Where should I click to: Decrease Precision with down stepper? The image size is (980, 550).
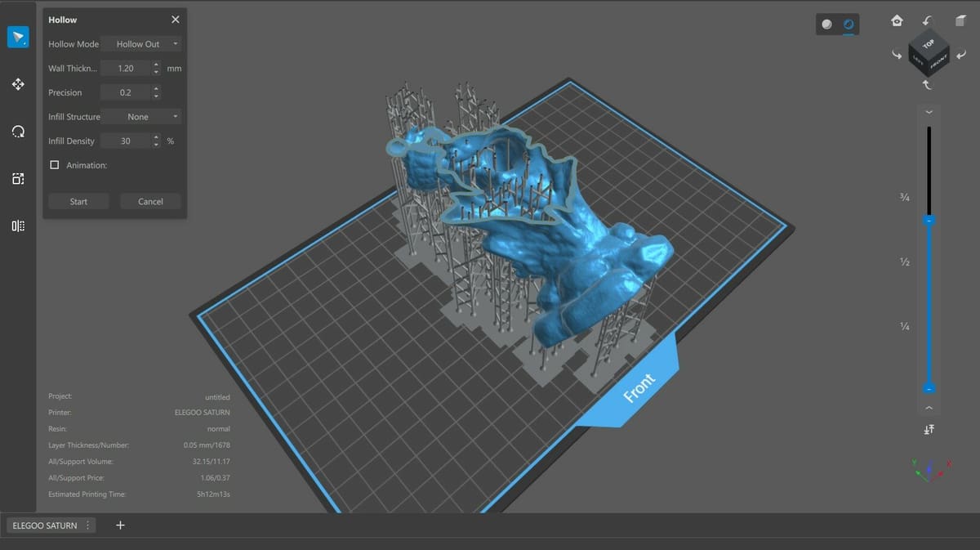click(x=156, y=96)
